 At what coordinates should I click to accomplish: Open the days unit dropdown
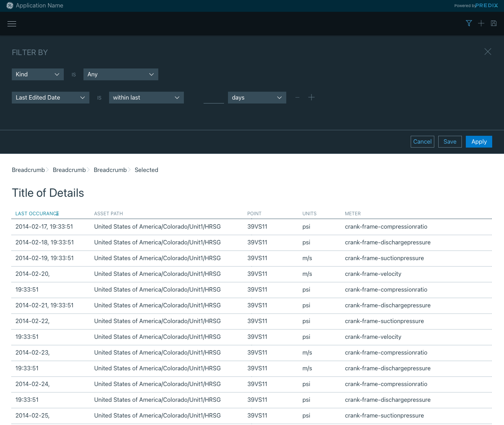click(257, 98)
